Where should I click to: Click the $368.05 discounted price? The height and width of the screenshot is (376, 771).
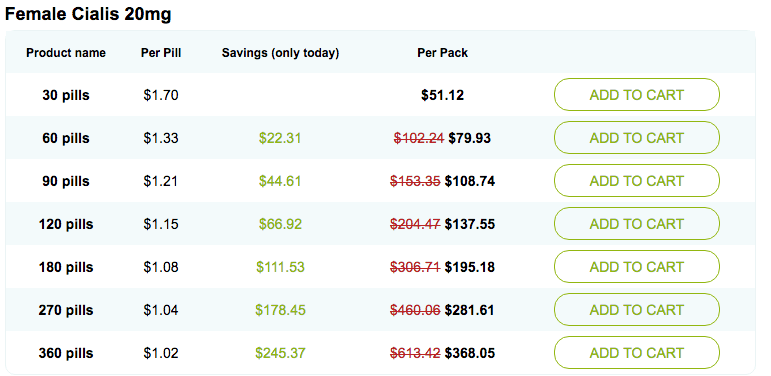click(x=470, y=353)
